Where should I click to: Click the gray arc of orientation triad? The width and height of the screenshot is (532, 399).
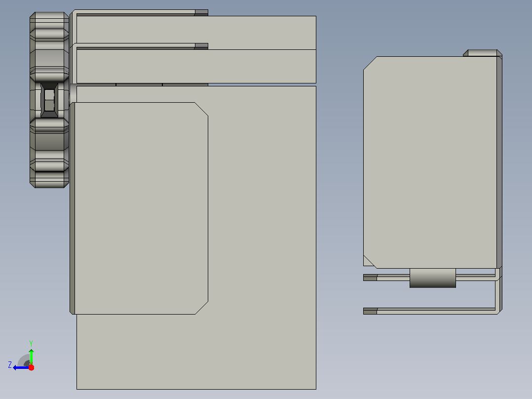[x=24, y=360]
